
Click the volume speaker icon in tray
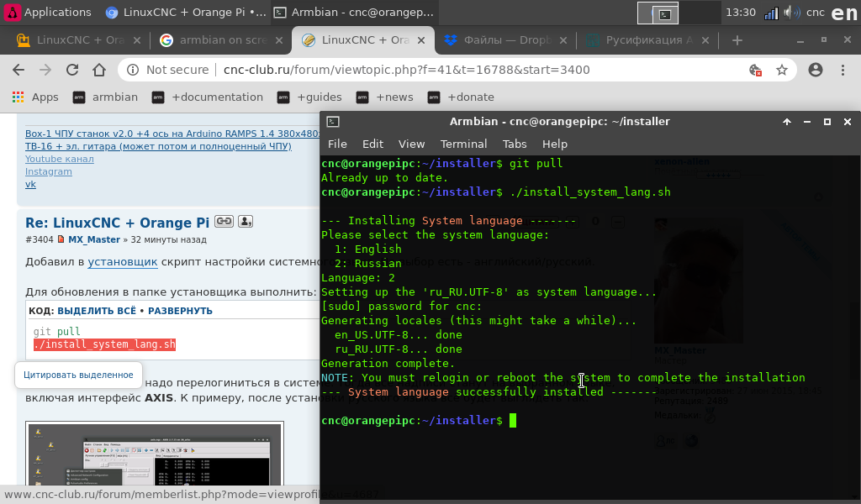pos(791,13)
